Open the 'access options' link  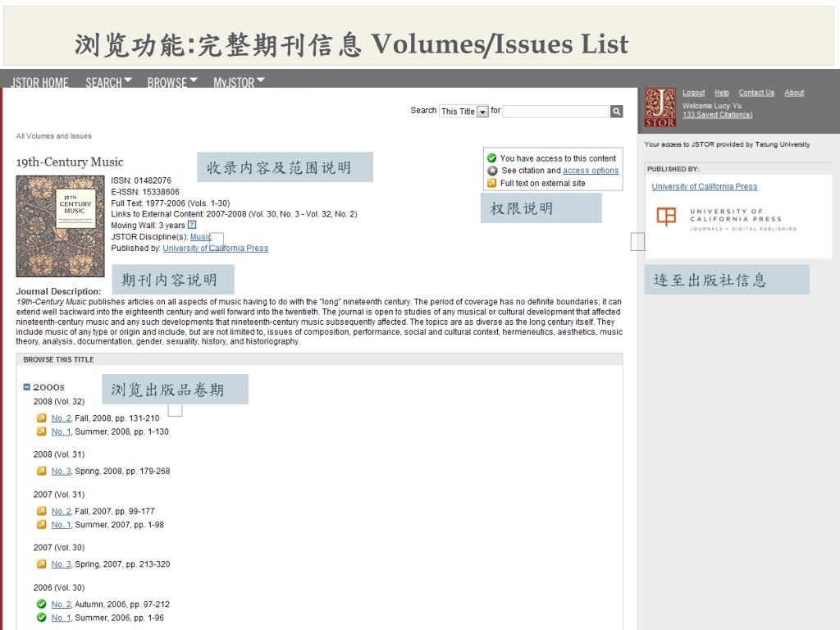(x=591, y=171)
